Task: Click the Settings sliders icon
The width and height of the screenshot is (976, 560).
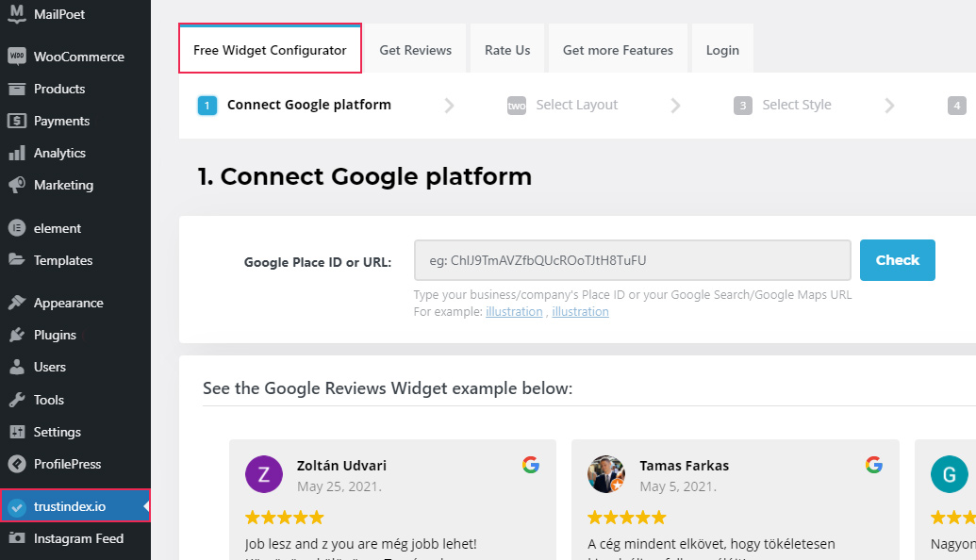Action: (x=17, y=432)
